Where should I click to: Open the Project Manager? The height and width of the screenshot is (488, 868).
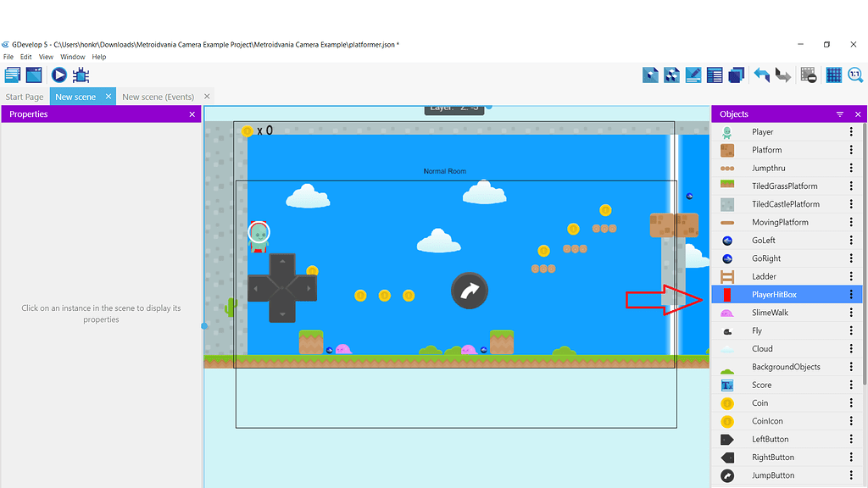(x=13, y=75)
